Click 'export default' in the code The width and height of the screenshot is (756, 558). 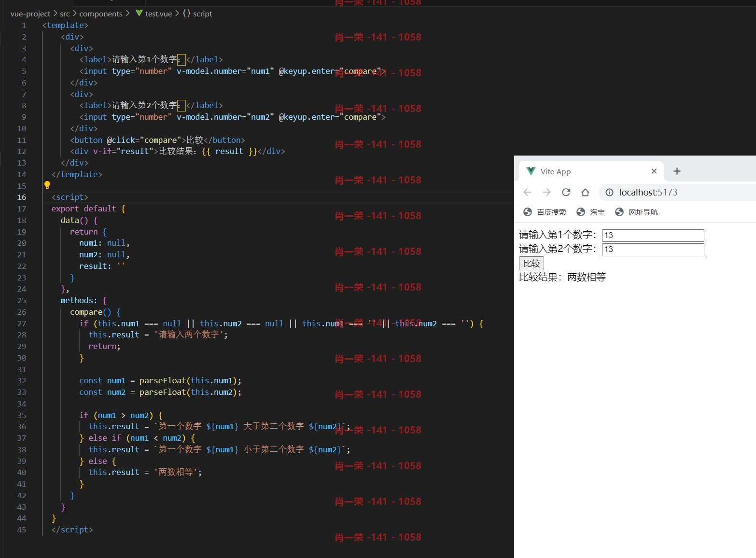[84, 209]
